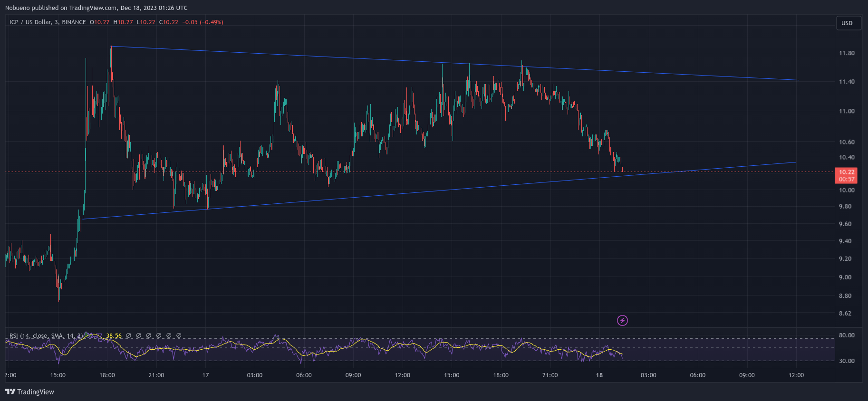868x401 pixels.
Task: Click the 8.80 price axis label
Action: [845, 296]
